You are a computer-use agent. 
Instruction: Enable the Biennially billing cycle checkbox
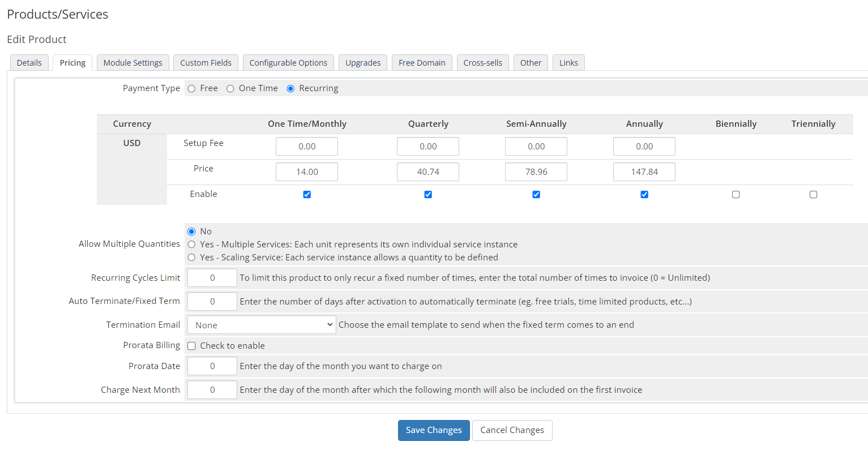click(x=736, y=195)
